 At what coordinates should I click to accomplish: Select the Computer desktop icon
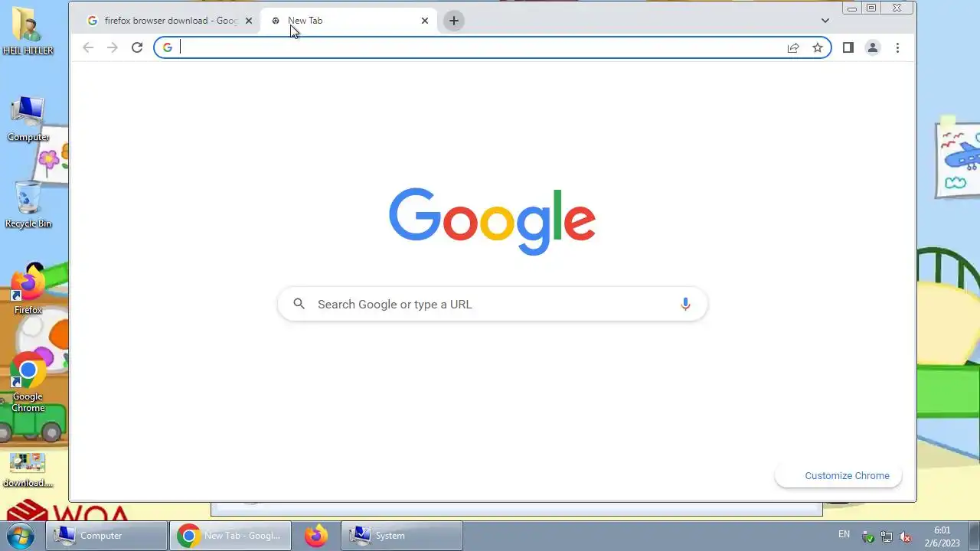(x=28, y=119)
